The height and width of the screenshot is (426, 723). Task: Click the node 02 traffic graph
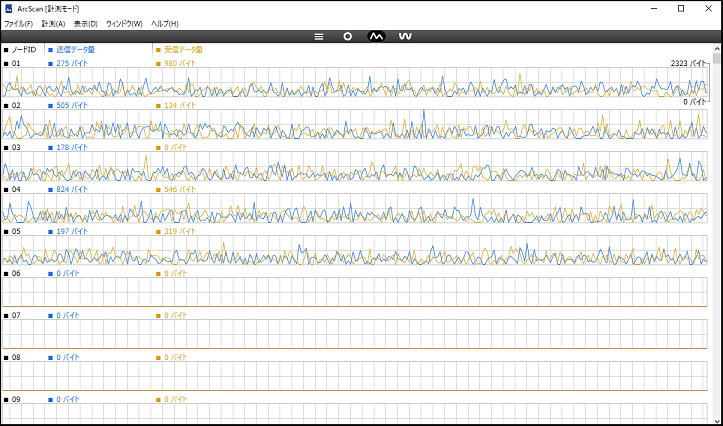pos(355,124)
